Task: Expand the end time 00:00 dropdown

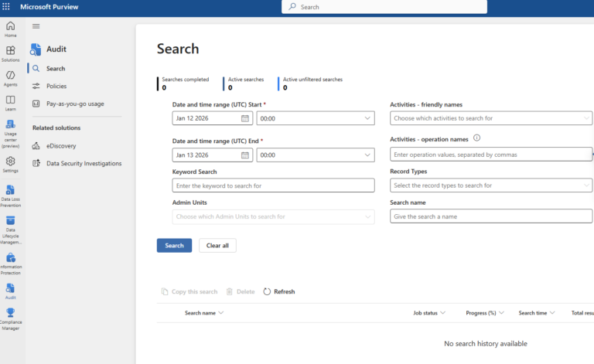Action: pyautogui.click(x=367, y=155)
